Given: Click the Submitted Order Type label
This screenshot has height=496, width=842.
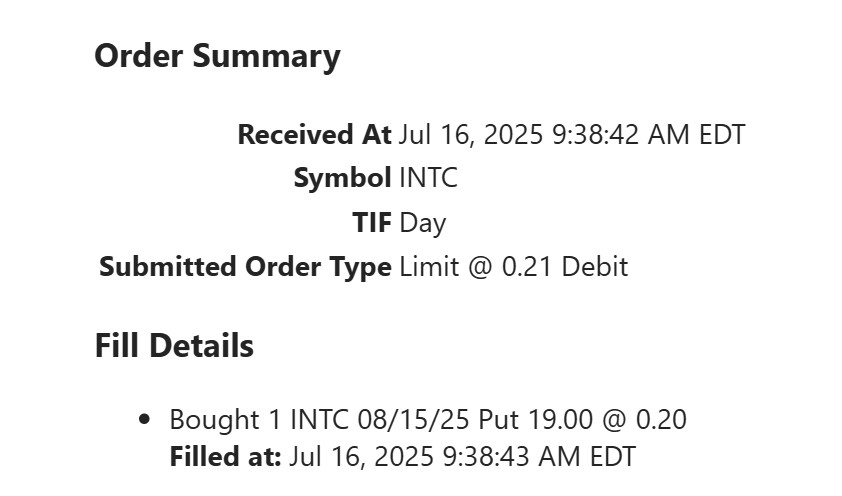Looking at the screenshot, I should tap(245, 267).
